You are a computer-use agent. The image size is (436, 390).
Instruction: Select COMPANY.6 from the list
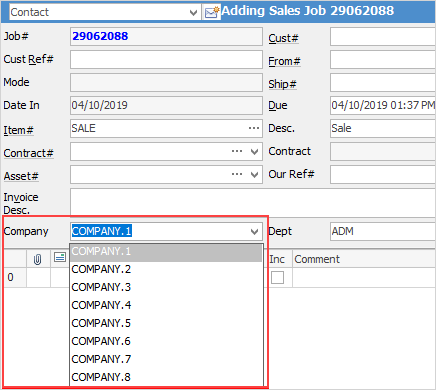pos(166,341)
